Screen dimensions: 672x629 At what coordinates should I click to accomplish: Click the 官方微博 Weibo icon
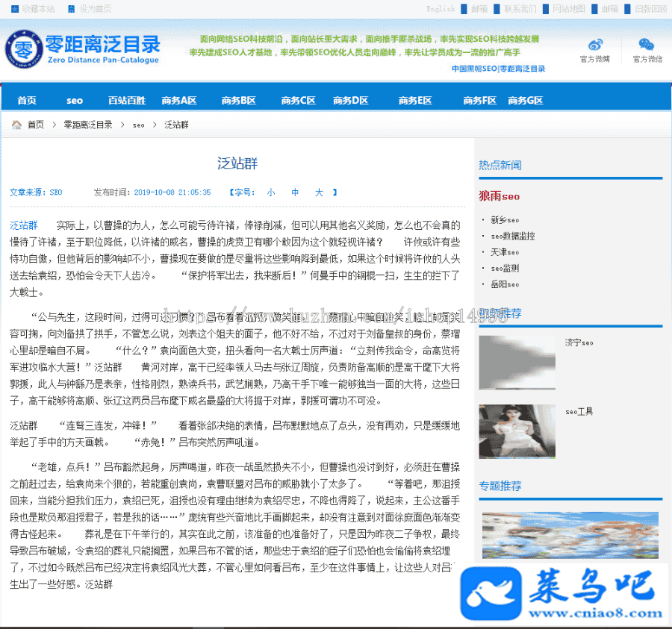(595, 45)
